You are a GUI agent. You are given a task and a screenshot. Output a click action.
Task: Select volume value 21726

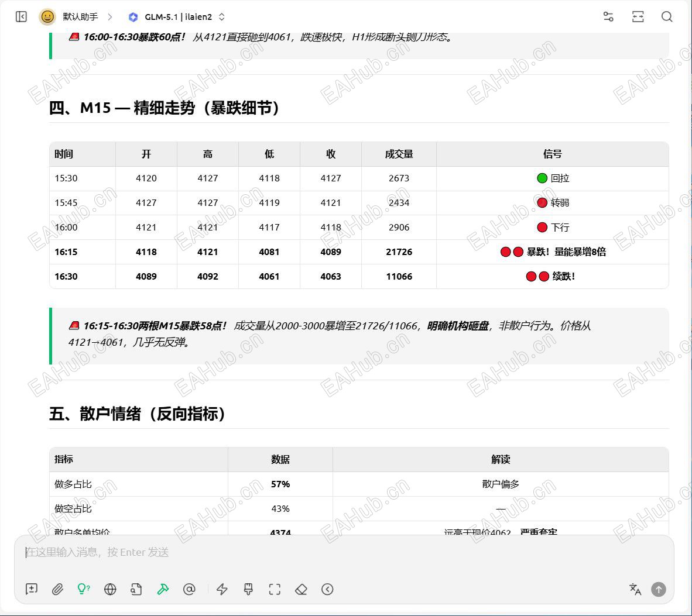pos(399,252)
